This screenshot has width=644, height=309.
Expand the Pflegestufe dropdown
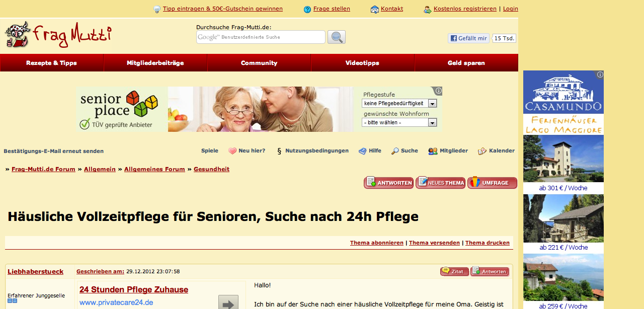point(399,103)
